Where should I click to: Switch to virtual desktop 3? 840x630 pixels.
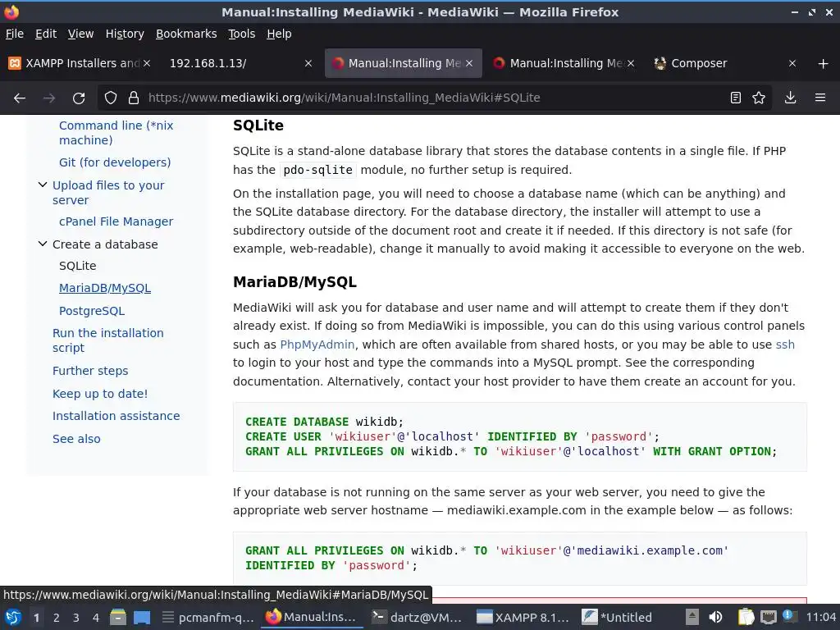(76, 618)
